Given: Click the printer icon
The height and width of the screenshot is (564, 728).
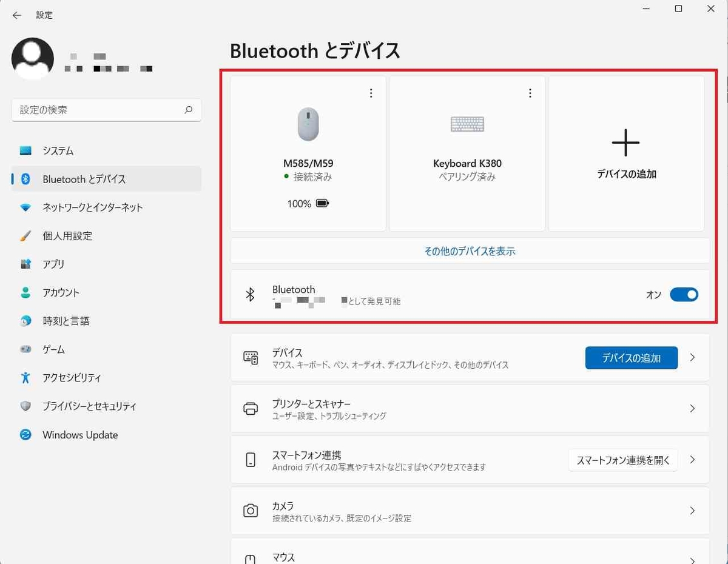Looking at the screenshot, I should 251,409.
